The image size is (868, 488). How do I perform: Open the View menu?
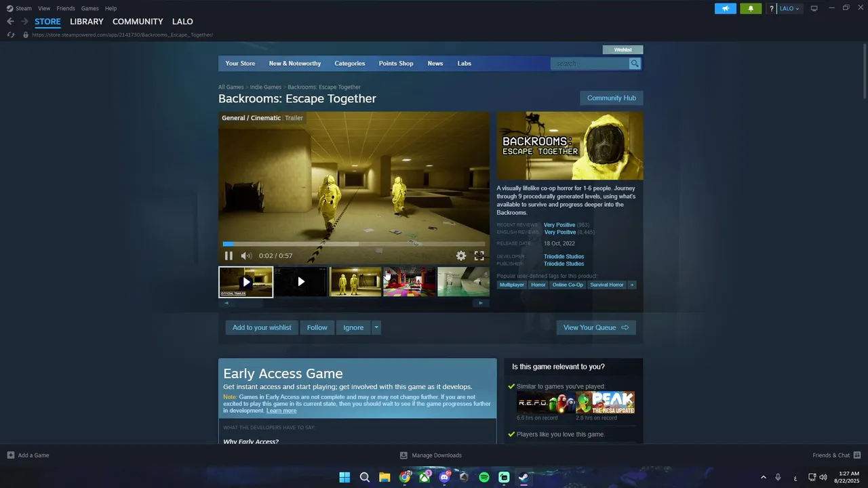(44, 8)
